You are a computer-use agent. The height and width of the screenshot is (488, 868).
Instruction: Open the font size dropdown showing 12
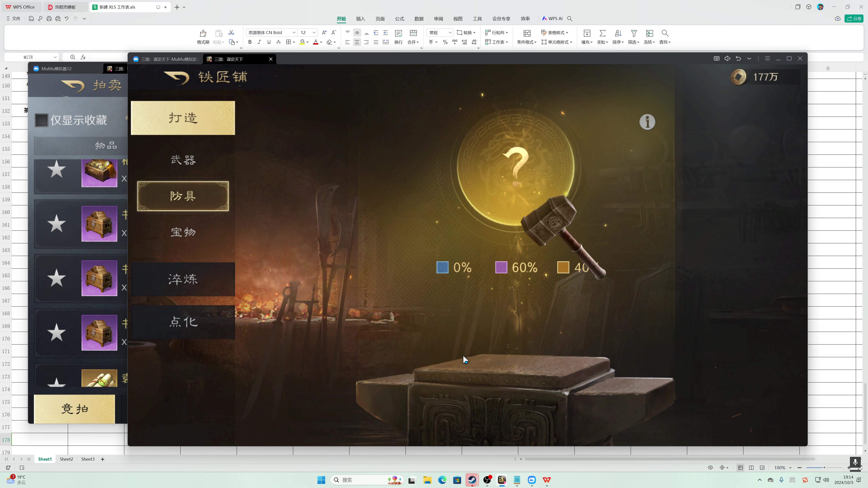pos(314,33)
